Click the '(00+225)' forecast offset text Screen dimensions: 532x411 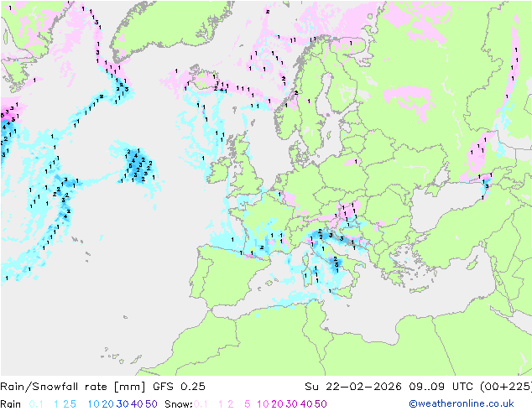[506, 386]
